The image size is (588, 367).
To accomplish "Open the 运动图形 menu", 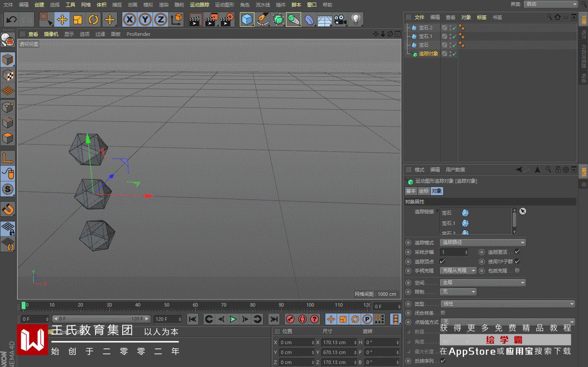I will click(224, 5).
